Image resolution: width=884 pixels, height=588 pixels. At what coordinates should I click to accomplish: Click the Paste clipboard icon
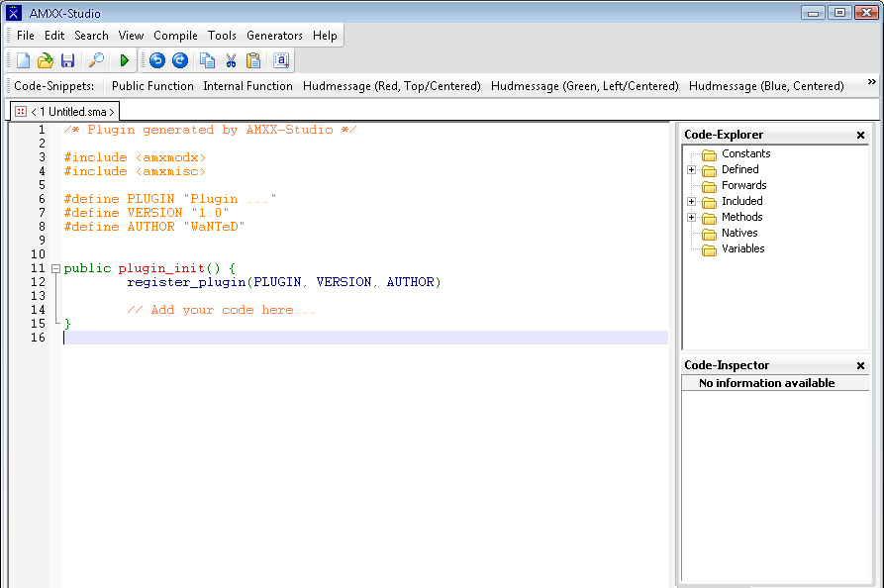tap(252, 60)
